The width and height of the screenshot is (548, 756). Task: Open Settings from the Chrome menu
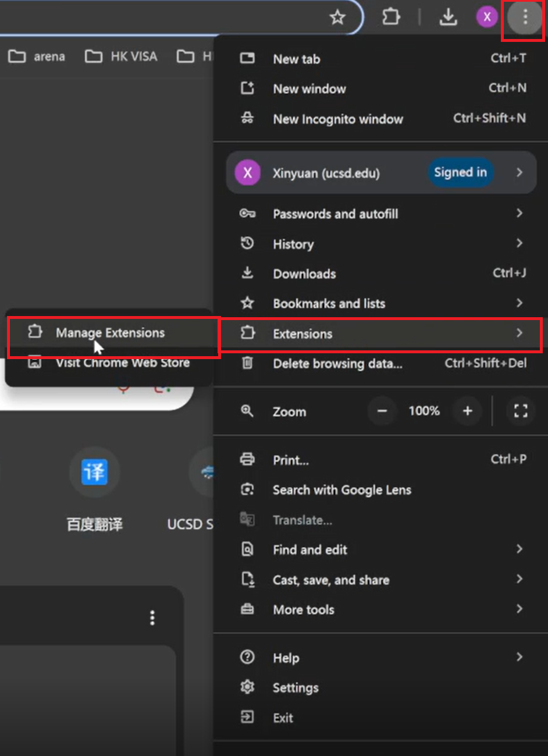click(x=296, y=688)
